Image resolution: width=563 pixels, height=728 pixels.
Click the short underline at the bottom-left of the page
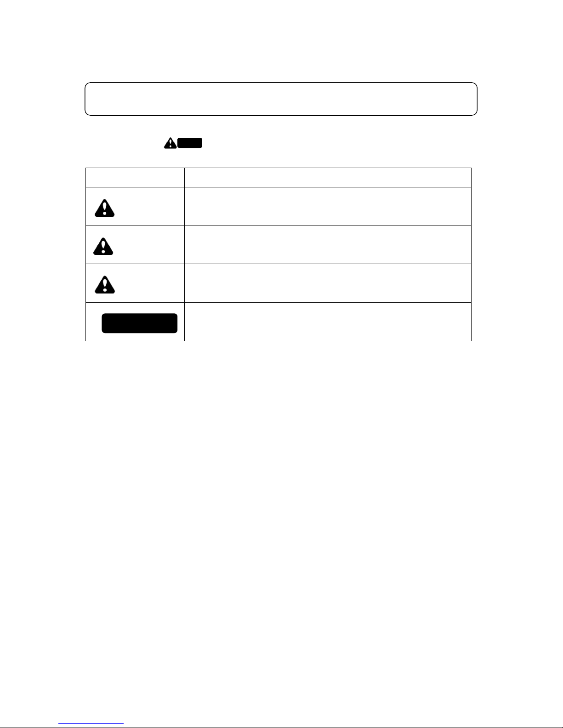click(91, 723)
